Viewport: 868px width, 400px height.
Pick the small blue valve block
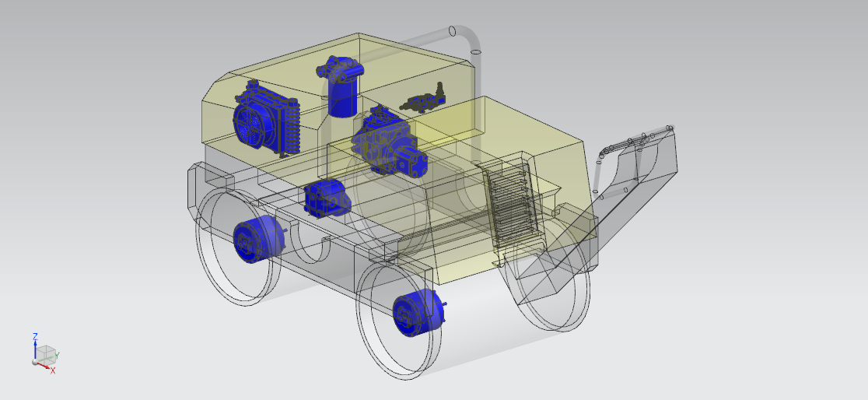pyautogui.click(x=425, y=100)
